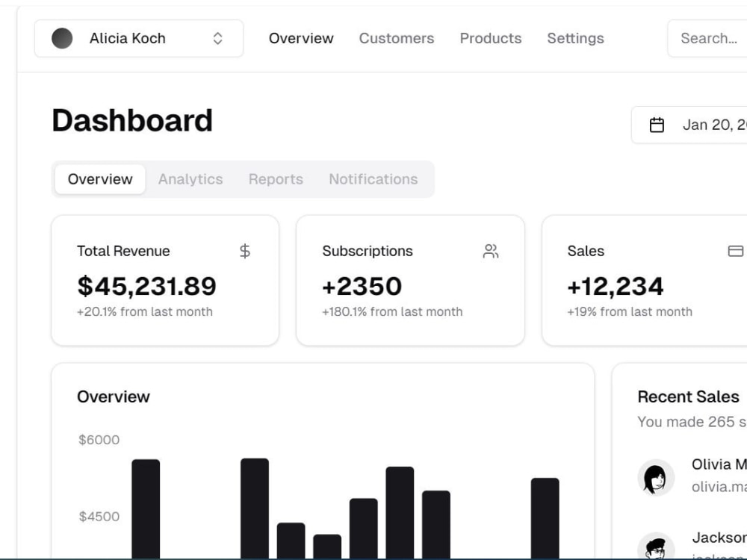
Task: Click the dollar icon on Total Revenue card
Action: coord(245,251)
